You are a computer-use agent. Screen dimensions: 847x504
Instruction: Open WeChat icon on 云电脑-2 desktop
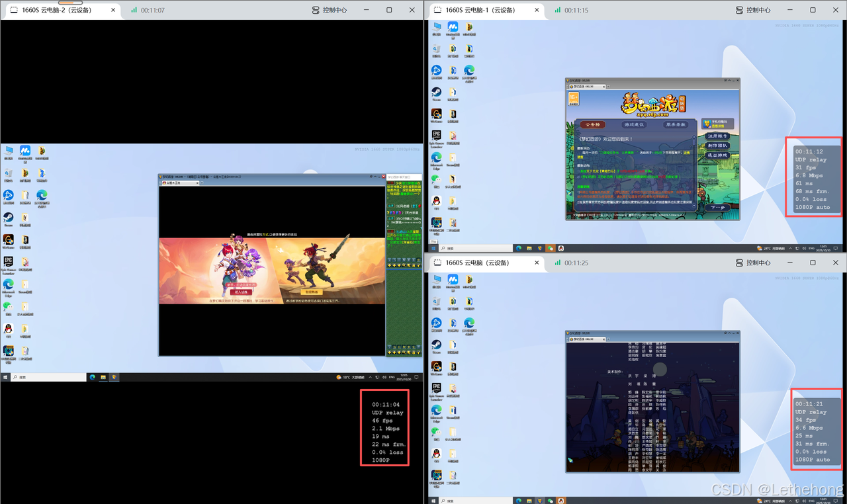pos(9,308)
